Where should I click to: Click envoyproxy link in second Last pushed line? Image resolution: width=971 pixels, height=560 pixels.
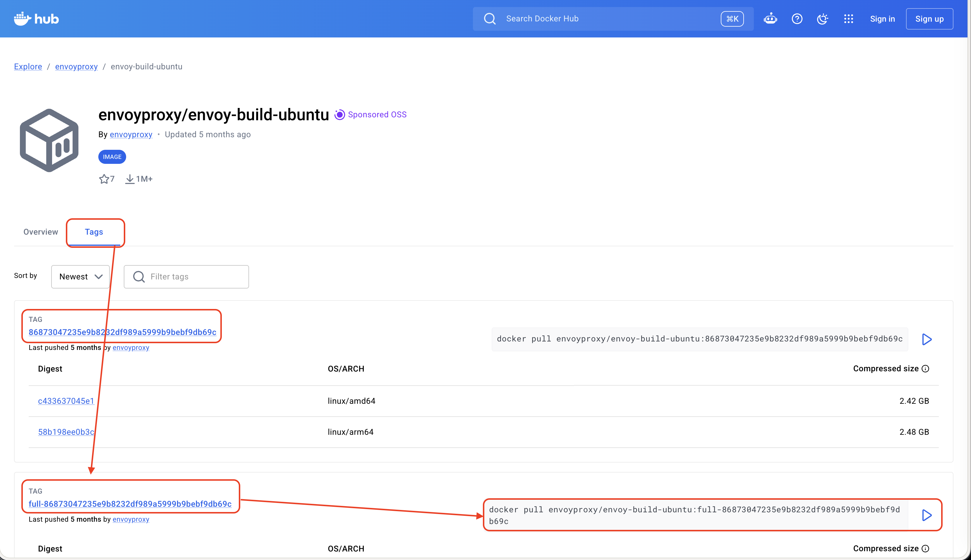[131, 519]
